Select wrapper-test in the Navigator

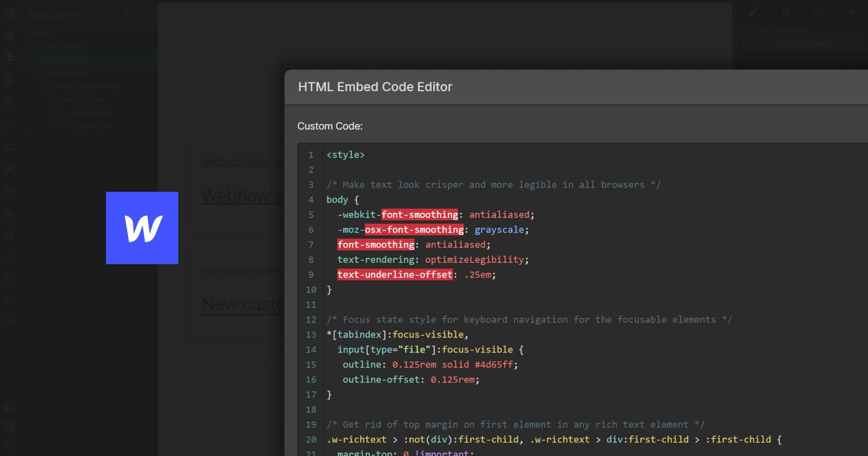(93, 126)
